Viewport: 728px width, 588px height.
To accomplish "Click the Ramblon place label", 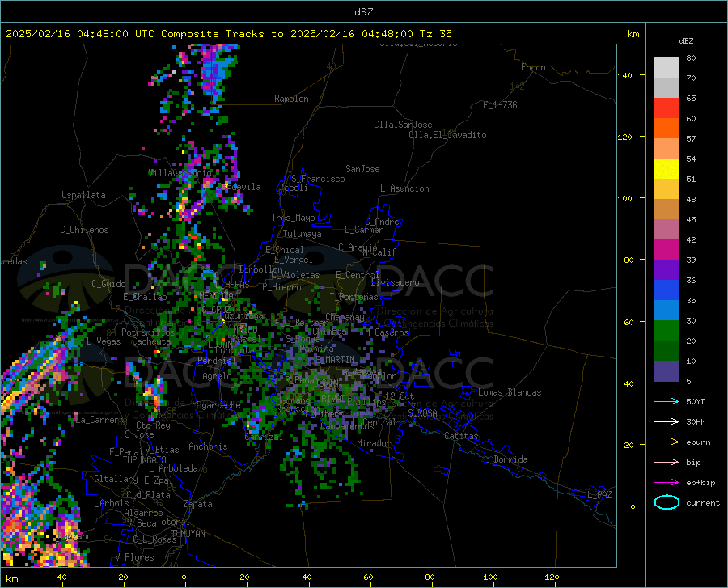I will point(291,99).
